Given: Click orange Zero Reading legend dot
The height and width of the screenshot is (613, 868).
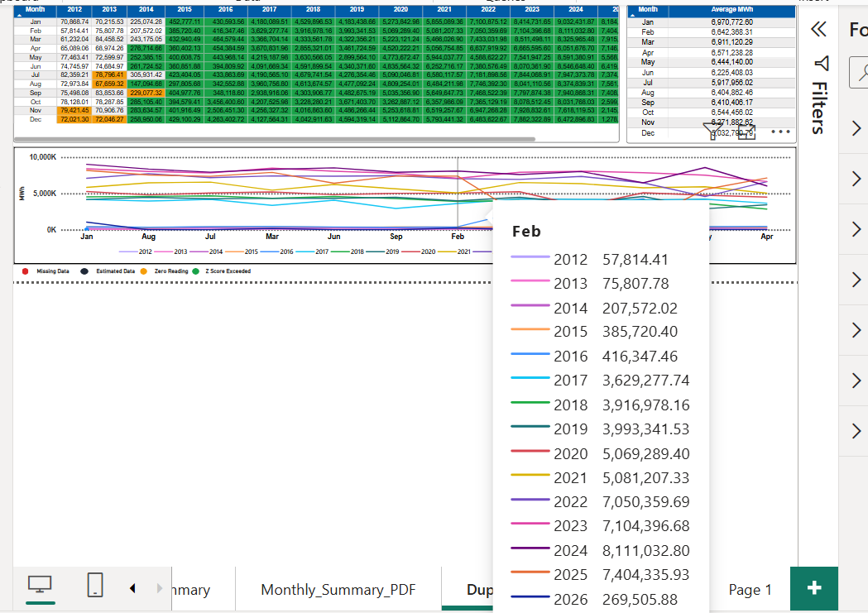Looking at the screenshot, I should pos(144,271).
